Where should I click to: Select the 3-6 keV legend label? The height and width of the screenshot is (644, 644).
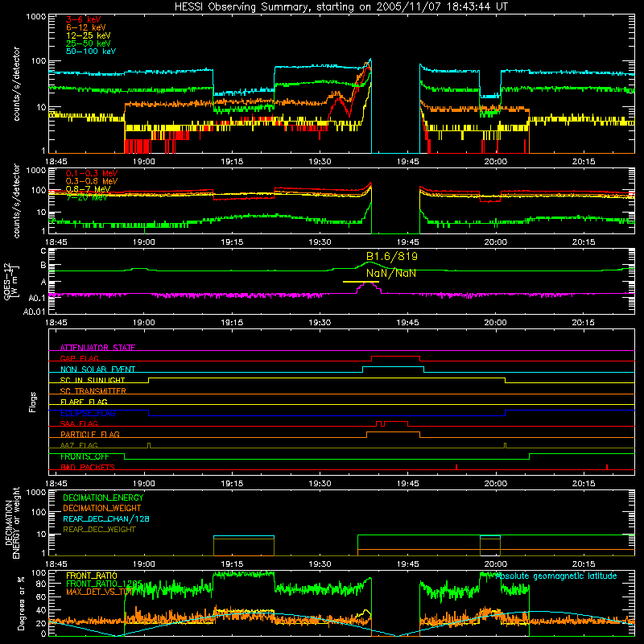click(84, 19)
